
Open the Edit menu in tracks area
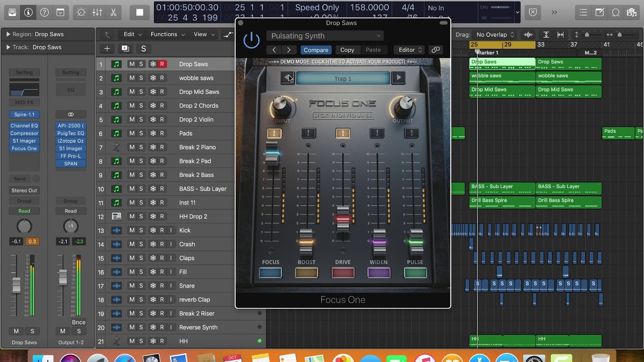pos(133,34)
